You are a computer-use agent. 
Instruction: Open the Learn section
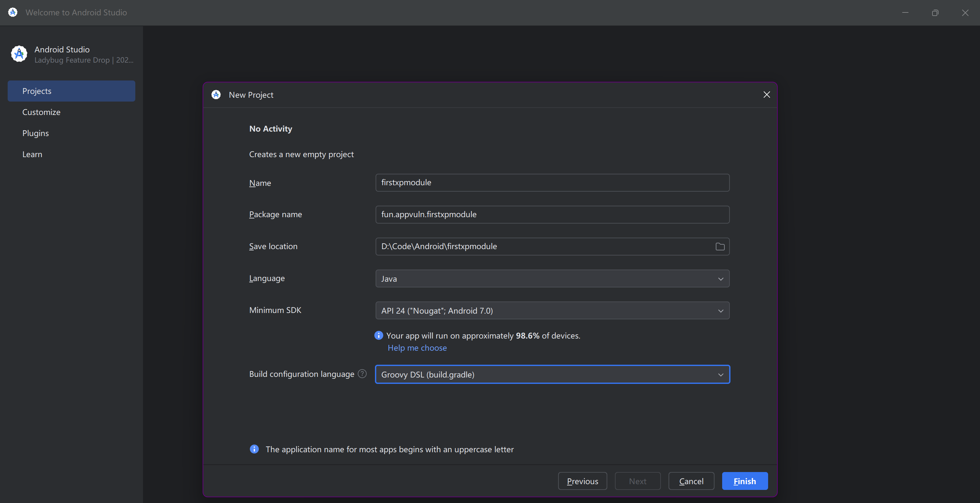(x=71, y=154)
